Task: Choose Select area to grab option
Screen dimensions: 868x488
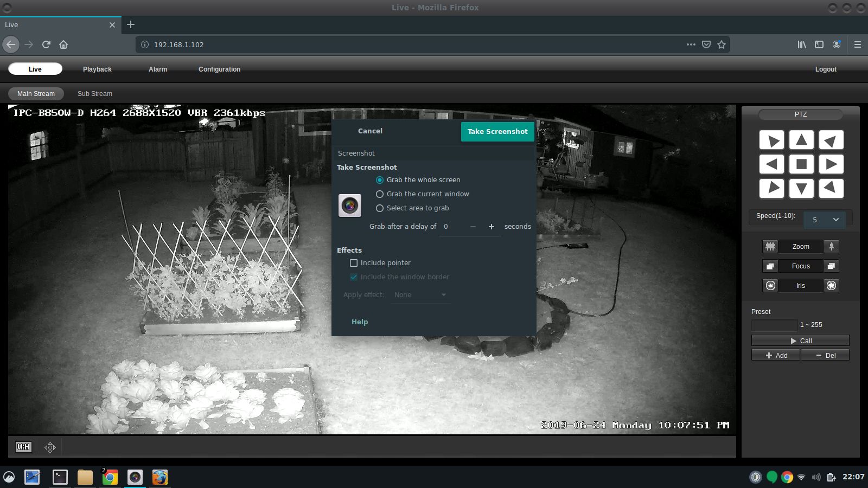Action: tap(380, 208)
